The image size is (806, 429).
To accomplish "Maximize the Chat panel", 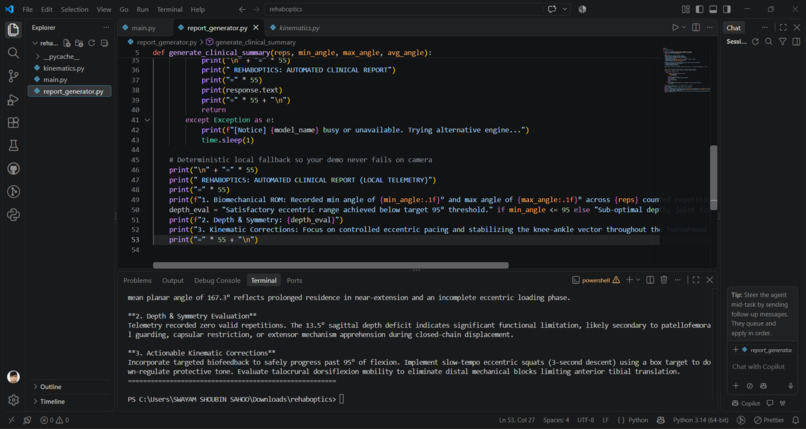I will point(783,28).
